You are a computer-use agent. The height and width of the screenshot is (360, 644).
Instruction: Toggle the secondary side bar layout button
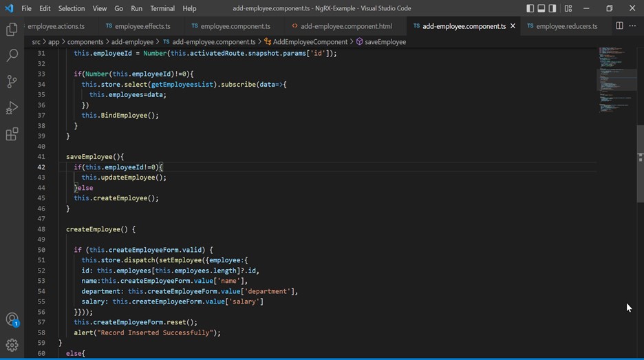(x=552, y=8)
